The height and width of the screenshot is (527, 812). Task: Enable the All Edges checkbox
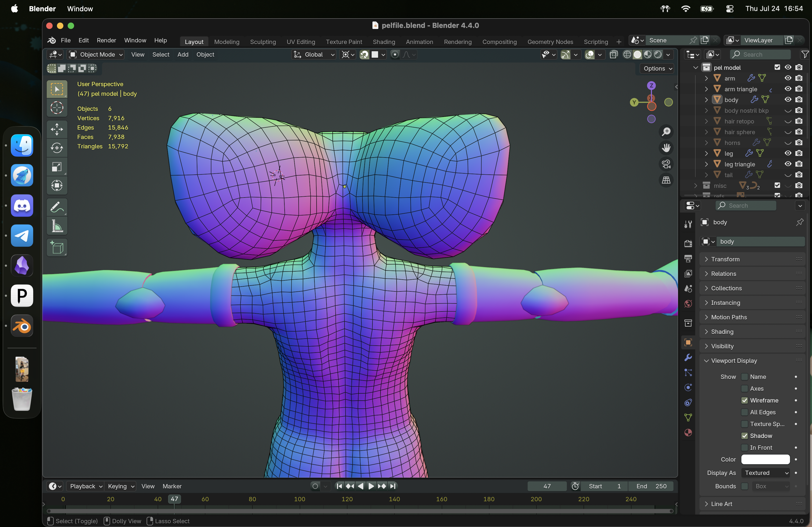[744, 412]
